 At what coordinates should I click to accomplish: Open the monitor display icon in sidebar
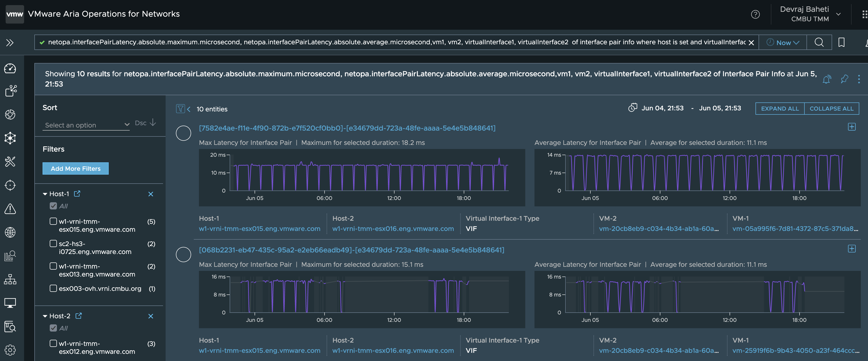coord(10,303)
